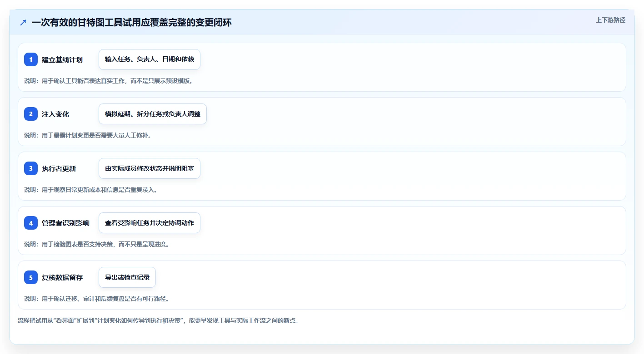The width and height of the screenshot is (644, 354).
Task: Select step badge 1 for 建立基线计划
Action: [31, 59]
